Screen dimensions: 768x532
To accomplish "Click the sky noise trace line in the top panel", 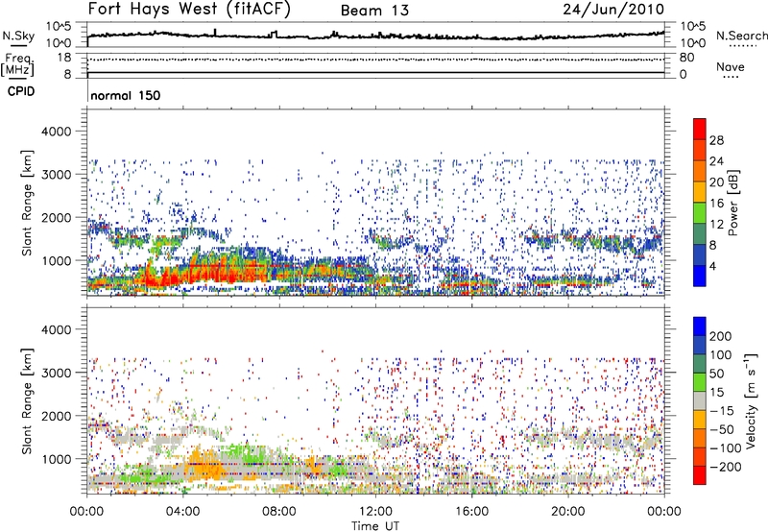I will pyautogui.click(x=375, y=36).
